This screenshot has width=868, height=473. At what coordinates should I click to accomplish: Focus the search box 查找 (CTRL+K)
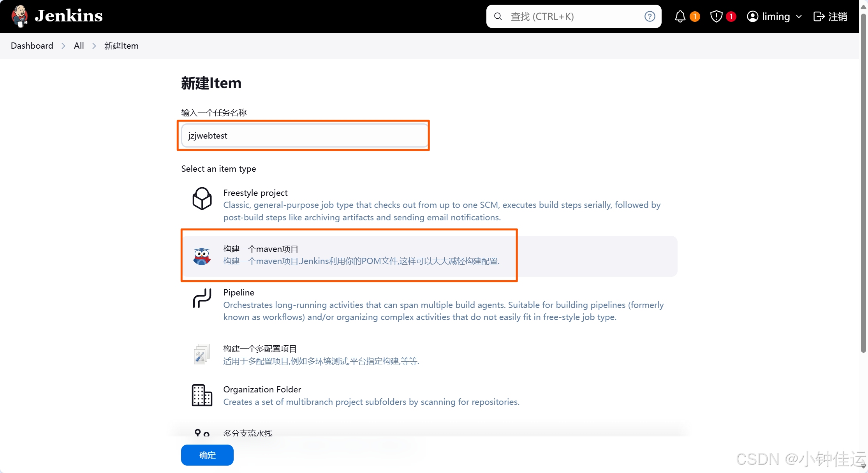pyautogui.click(x=574, y=16)
